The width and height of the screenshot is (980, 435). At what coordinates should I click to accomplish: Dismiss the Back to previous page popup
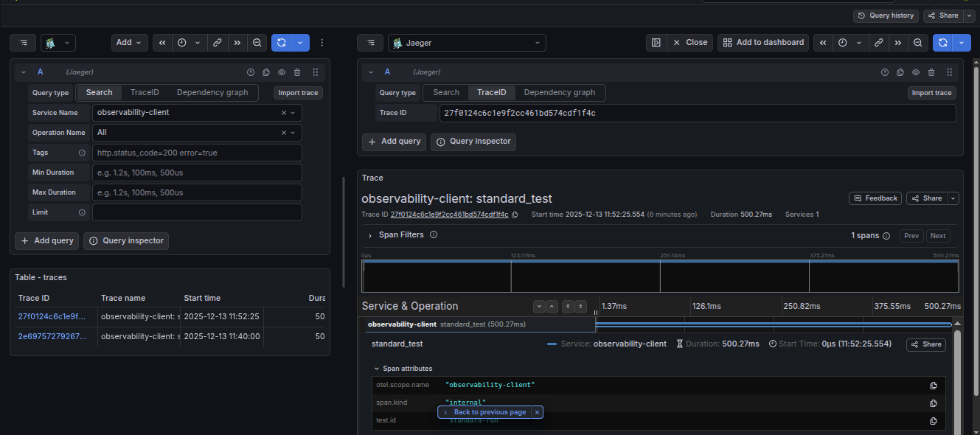click(537, 412)
